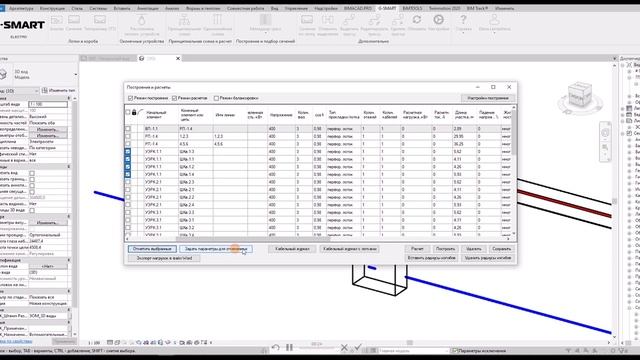Click the table's horizontal scrollbar thumb
This screenshot has height=360, width=640.
253,239
